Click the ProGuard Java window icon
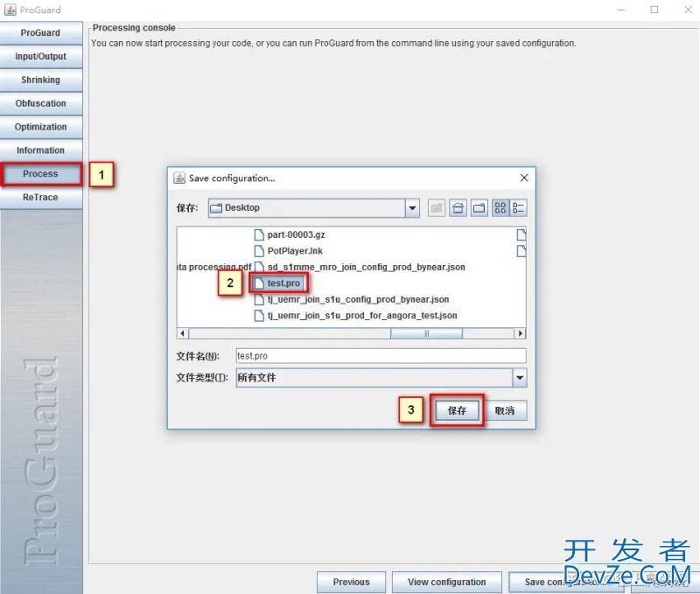 pos(10,10)
